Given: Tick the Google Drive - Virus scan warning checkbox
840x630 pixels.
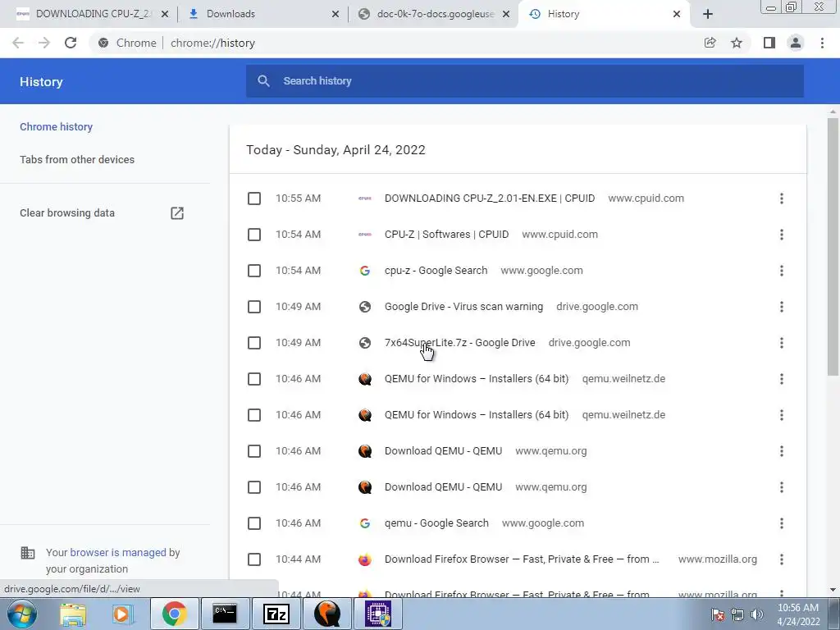Looking at the screenshot, I should point(254,307).
